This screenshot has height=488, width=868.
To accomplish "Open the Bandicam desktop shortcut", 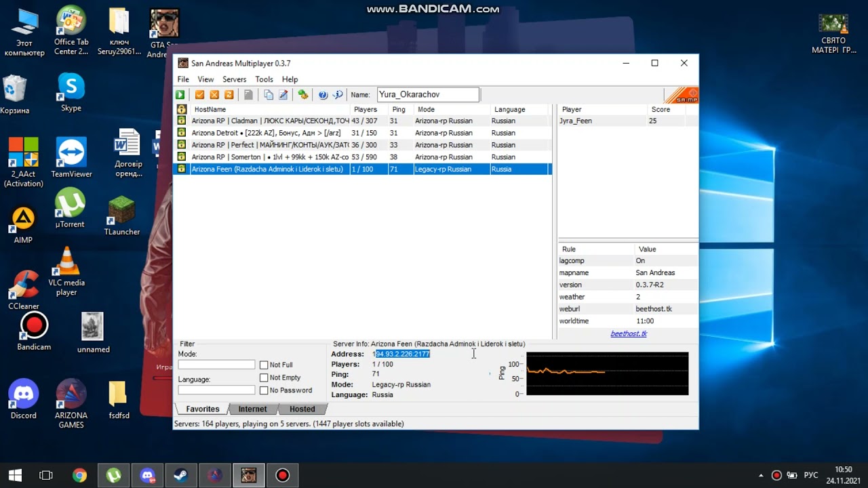I will [34, 332].
